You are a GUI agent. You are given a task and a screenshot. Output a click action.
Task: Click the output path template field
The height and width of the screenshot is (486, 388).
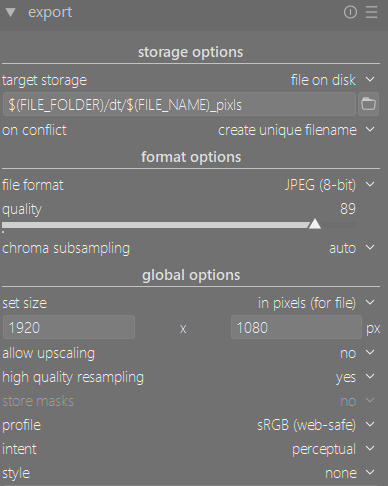click(179, 104)
